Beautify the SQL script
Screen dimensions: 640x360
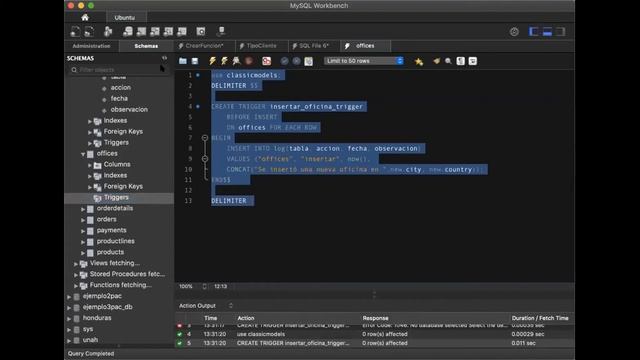point(437,61)
